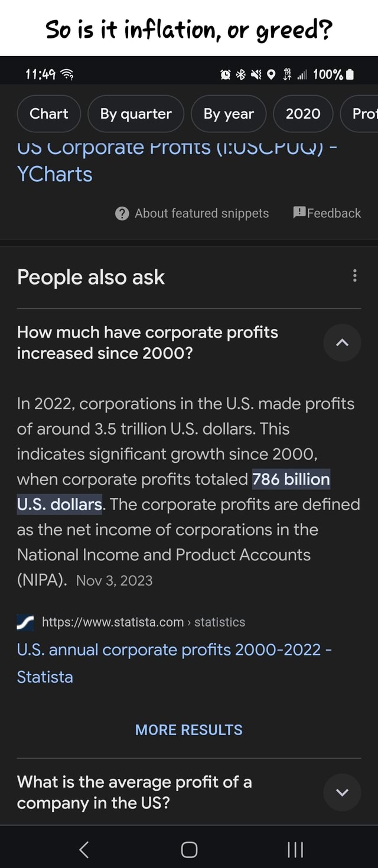378x868 pixels.
Task: Tap the question mark help icon
Action: pos(122,214)
